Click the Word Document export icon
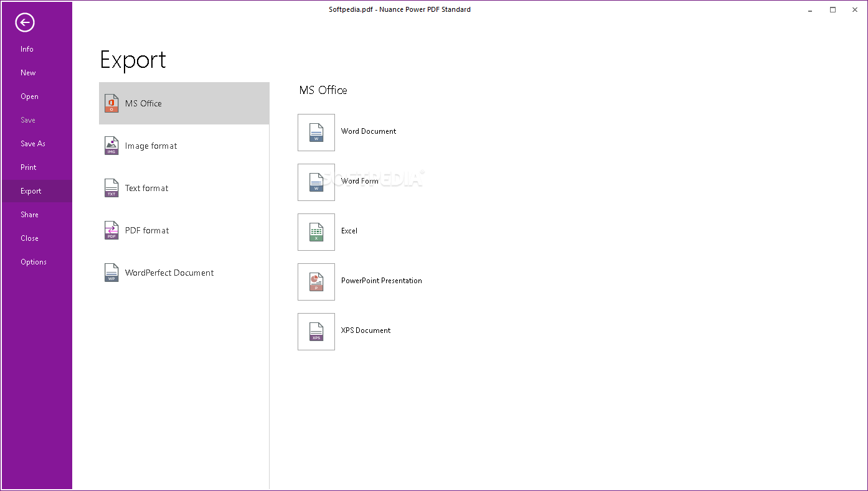The image size is (868, 491). pos(316,133)
